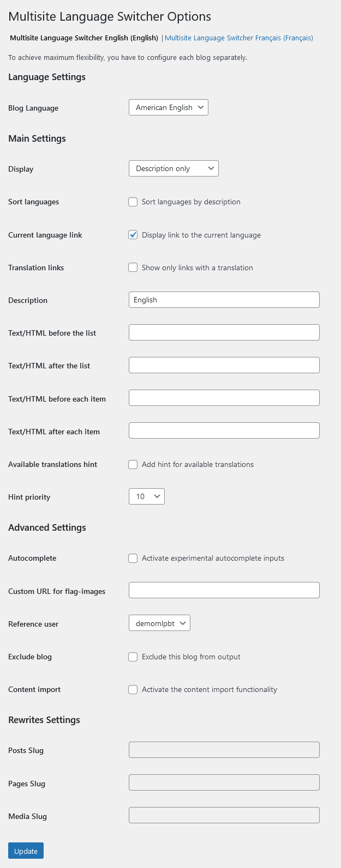
Task: Click the Text/HTML after the list field
Action: [x=224, y=366]
